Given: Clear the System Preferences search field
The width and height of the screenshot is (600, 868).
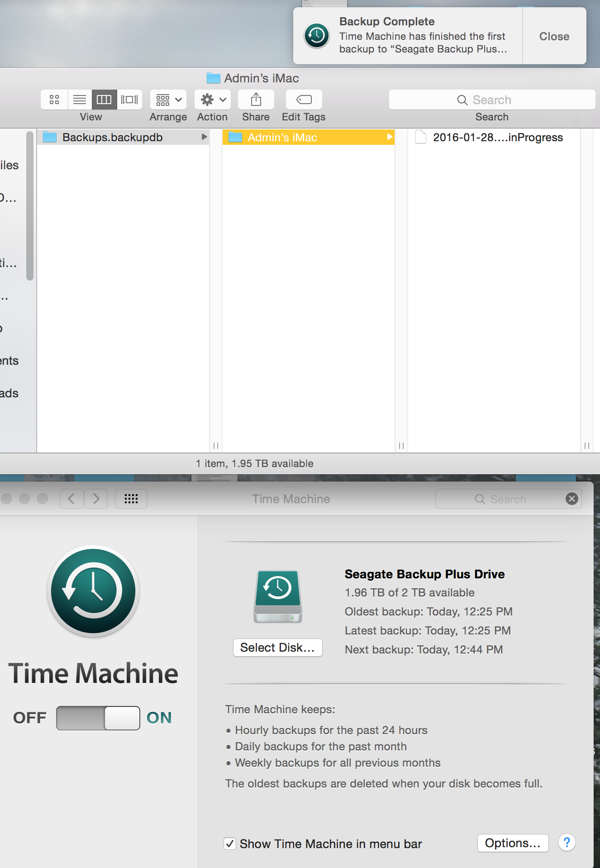Looking at the screenshot, I should click(572, 499).
